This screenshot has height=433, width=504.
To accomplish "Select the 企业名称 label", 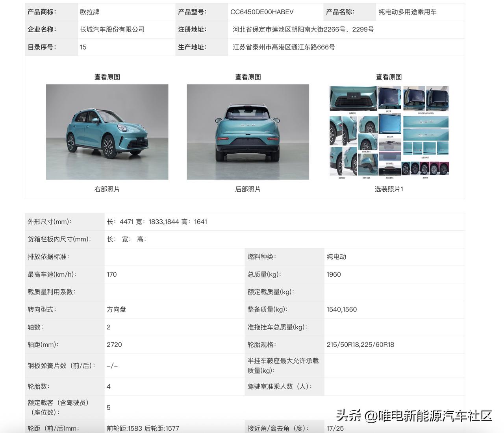I will [42, 30].
